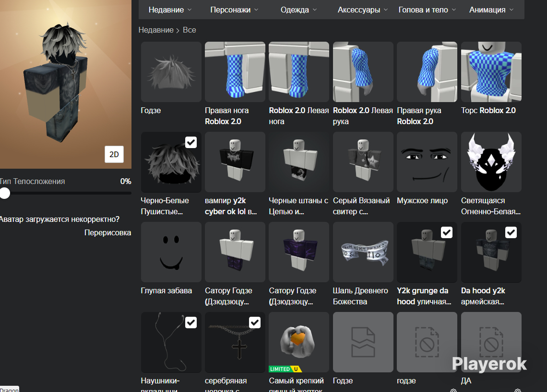Expand the Аксессуары dropdown menu
Viewport: 547px width, 392px height.
tap(362, 10)
